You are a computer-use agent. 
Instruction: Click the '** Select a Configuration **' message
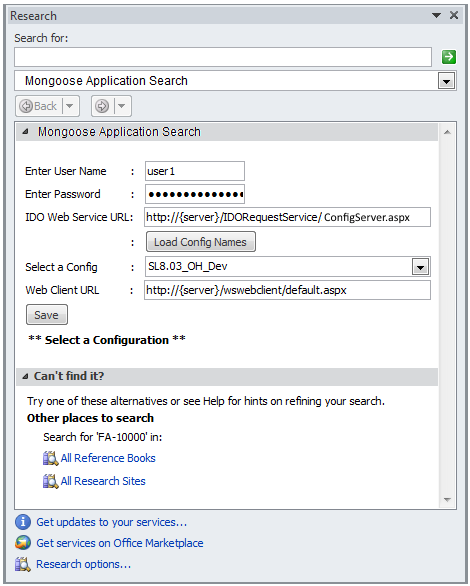pos(107,340)
